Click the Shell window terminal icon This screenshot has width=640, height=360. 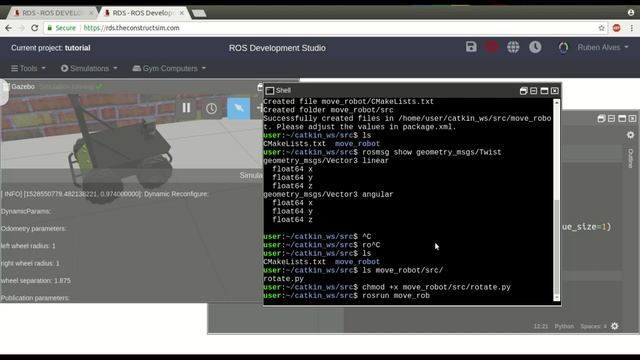[269, 91]
